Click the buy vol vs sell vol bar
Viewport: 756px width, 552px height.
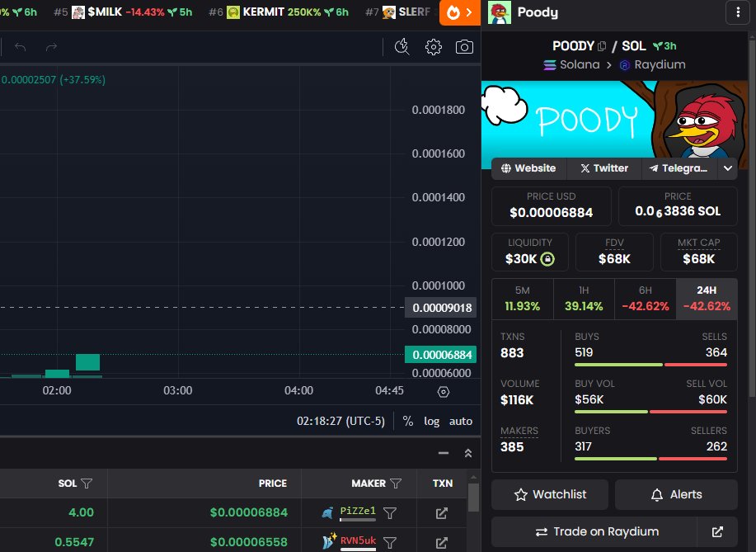click(651, 412)
